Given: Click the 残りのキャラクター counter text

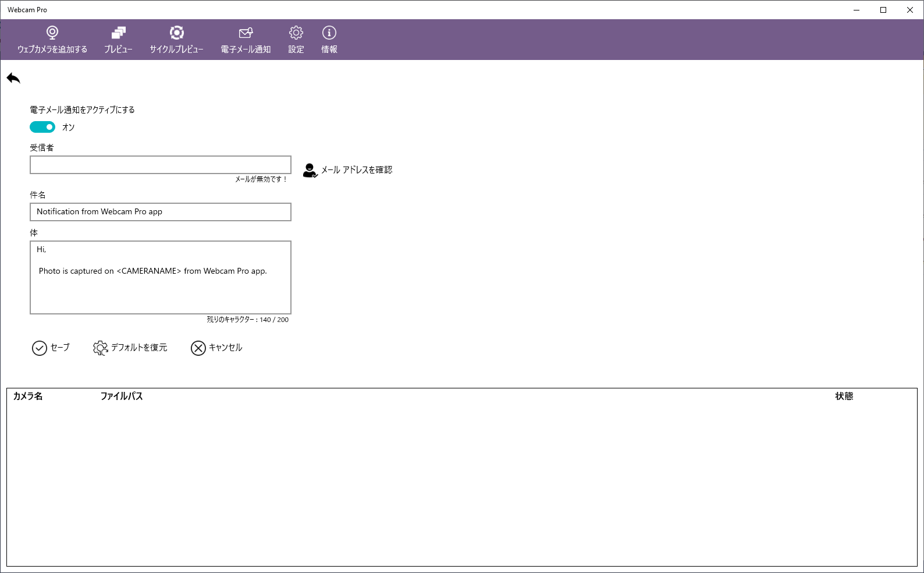Looking at the screenshot, I should tap(248, 320).
